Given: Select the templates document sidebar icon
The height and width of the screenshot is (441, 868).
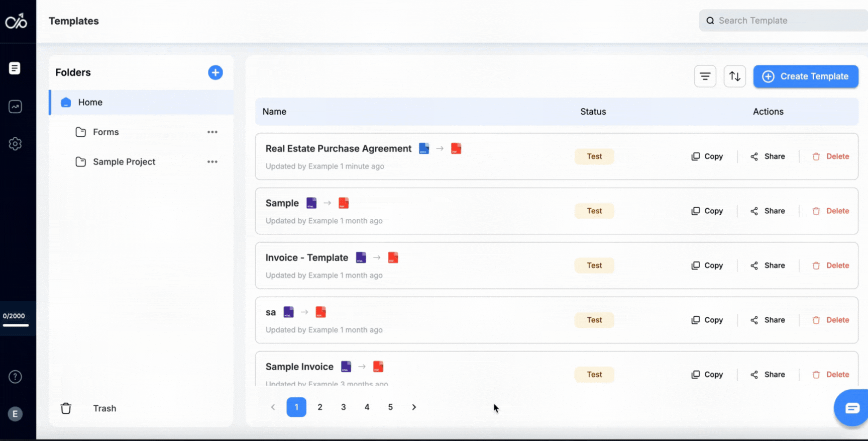Looking at the screenshot, I should 15,68.
